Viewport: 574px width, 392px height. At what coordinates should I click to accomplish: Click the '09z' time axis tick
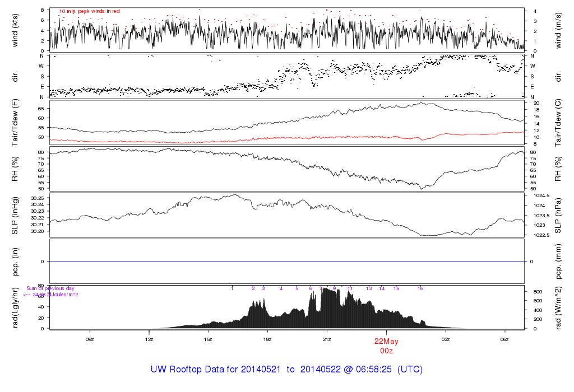90,339
